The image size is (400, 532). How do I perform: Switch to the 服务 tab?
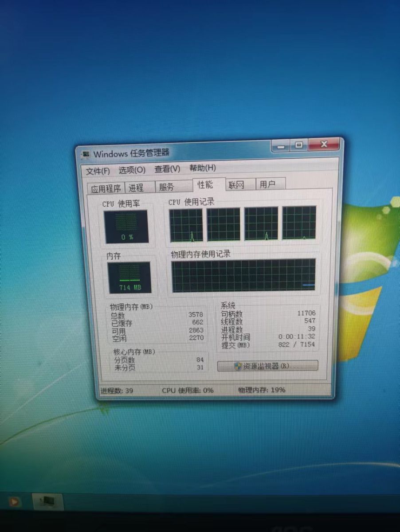click(x=167, y=187)
